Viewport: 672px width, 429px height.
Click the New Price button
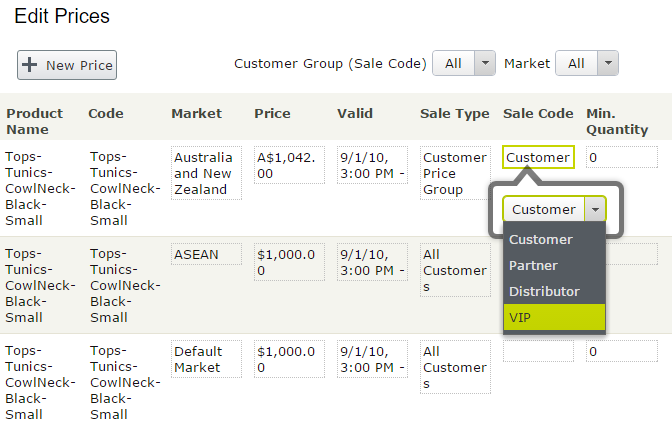tap(67, 65)
